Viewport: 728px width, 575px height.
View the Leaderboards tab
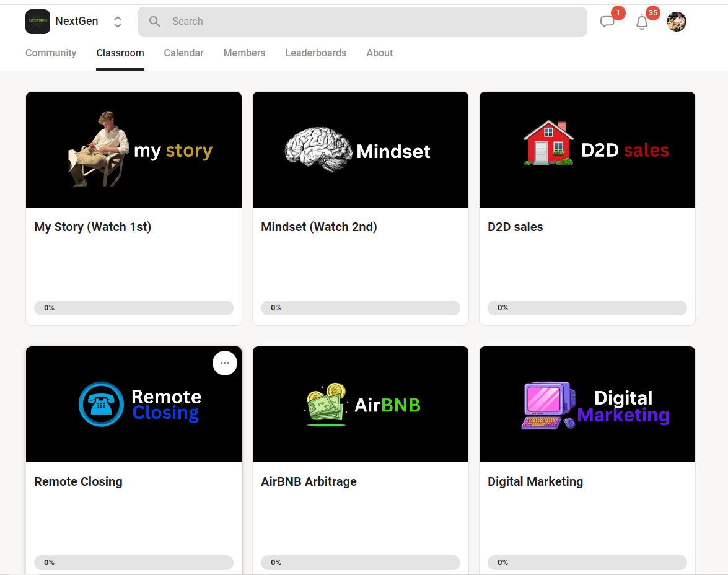pos(316,53)
